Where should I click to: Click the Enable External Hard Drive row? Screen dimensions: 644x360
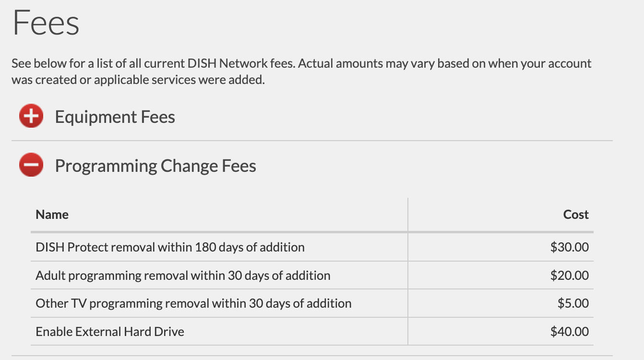(x=312, y=331)
